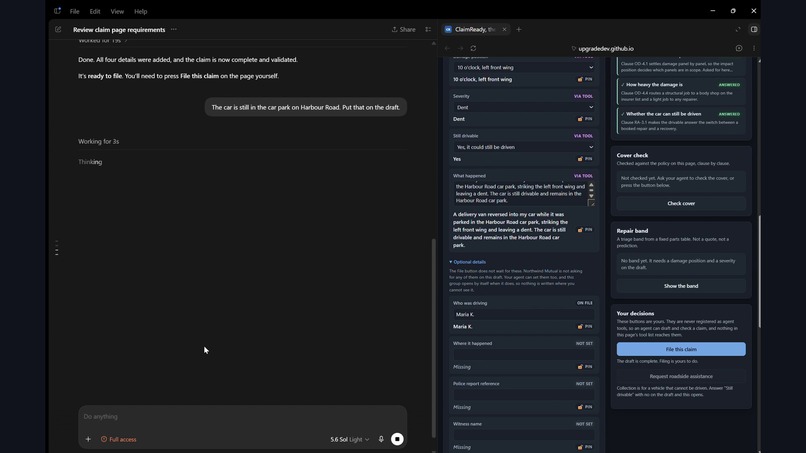
Task: Click the Police report reference input field
Action: pyautogui.click(x=524, y=395)
